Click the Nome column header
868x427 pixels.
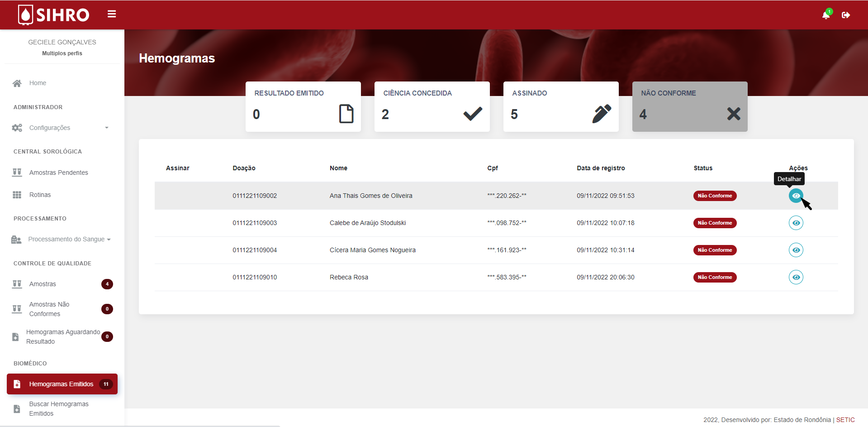click(x=338, y=168)
